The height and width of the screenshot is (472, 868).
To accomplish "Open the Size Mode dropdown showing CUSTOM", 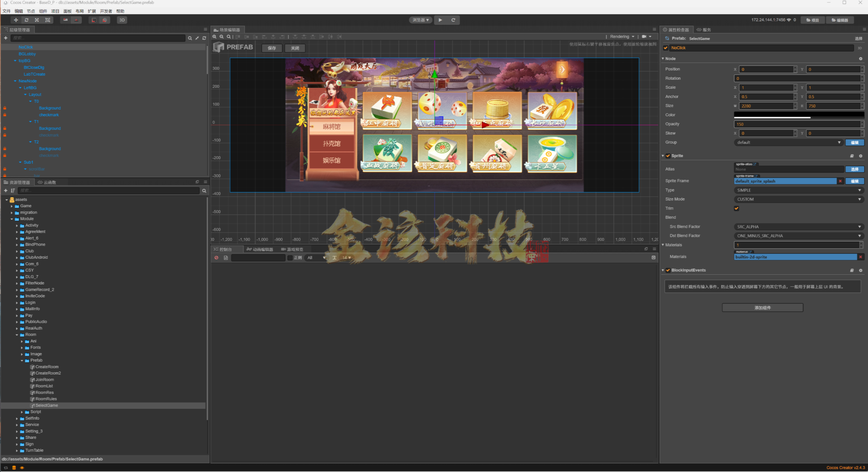I will point(798,199).
